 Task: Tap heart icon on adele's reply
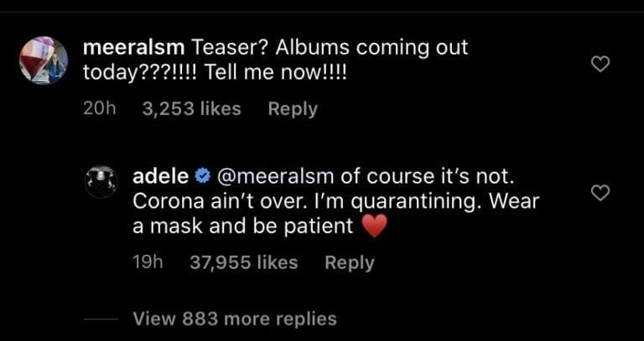click(x=600, y=194)
